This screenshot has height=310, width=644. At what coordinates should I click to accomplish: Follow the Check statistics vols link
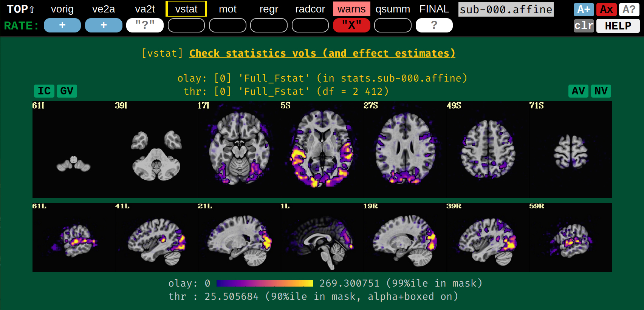322,53
